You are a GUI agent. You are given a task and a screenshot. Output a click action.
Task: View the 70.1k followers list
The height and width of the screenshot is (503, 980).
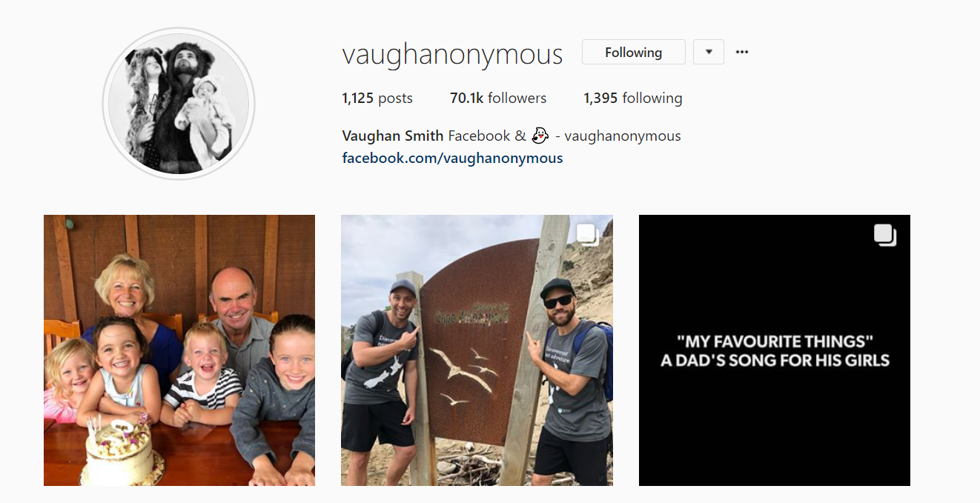tap(498, 98)
